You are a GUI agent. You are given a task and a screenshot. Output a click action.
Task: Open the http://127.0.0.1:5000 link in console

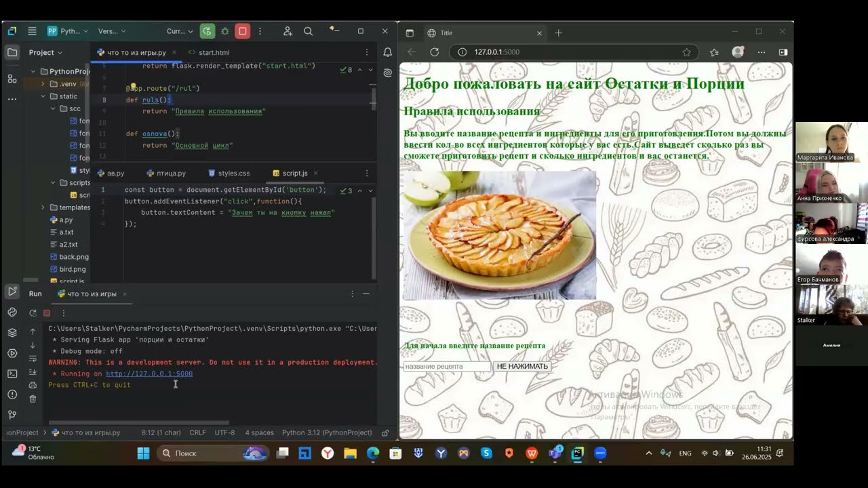149,373
